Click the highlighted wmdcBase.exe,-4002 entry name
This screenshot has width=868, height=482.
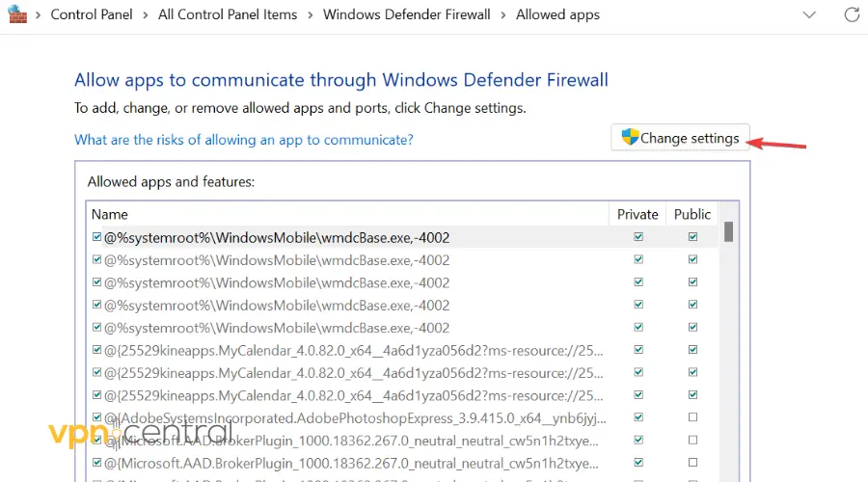pyautogui.click(x=277, y=238)
